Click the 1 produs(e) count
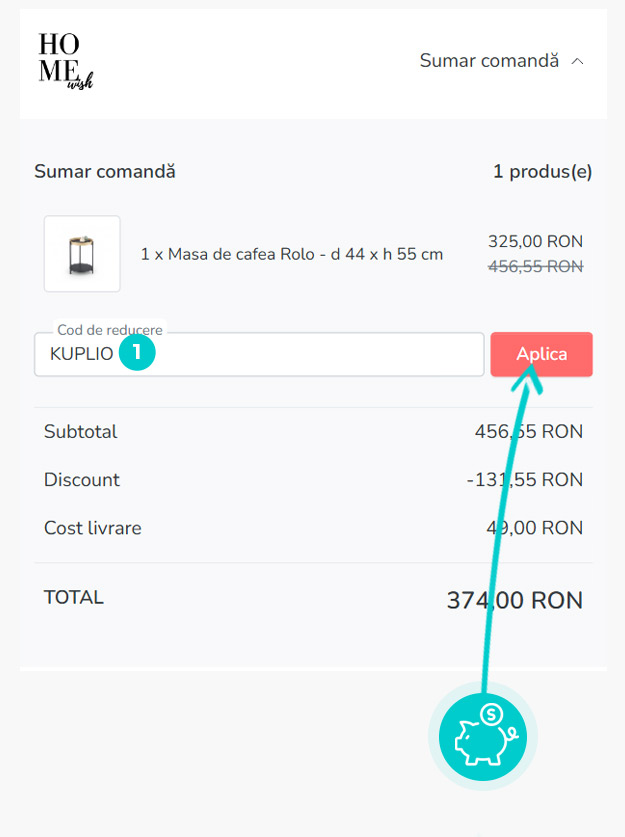This screenshot has width=625, height=837. (542, 172)
